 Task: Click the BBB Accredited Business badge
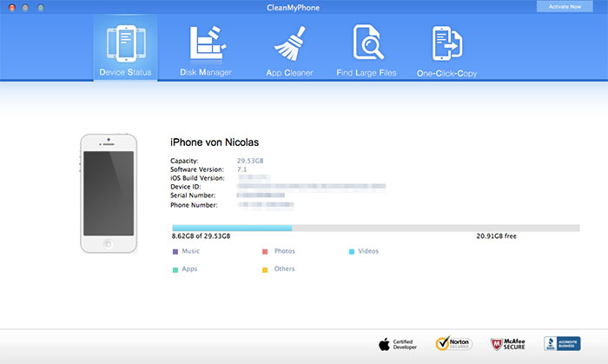pyautogui.click(x=562, y=343)
